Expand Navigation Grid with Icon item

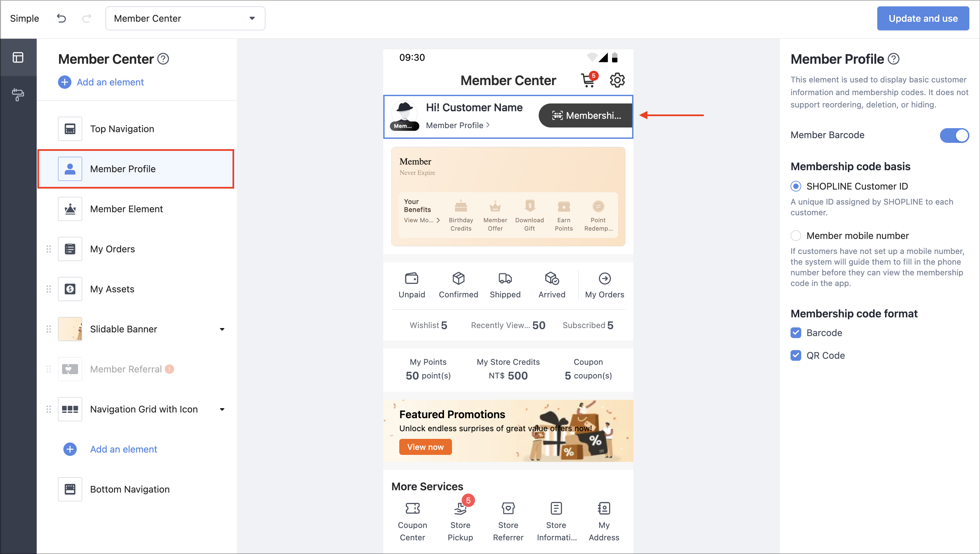point(222,409)
